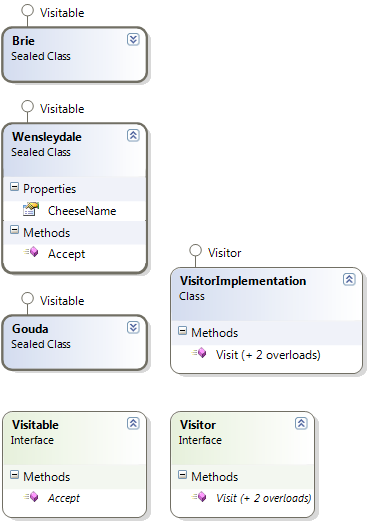This screenshot has width=373, height=528.
Task: Collapse the Methods section in Wensleydale
Action: [x=14, y=230]
